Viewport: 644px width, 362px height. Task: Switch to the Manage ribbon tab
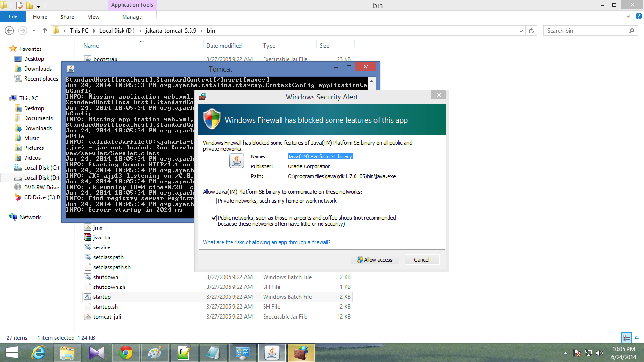pos(132,16)
